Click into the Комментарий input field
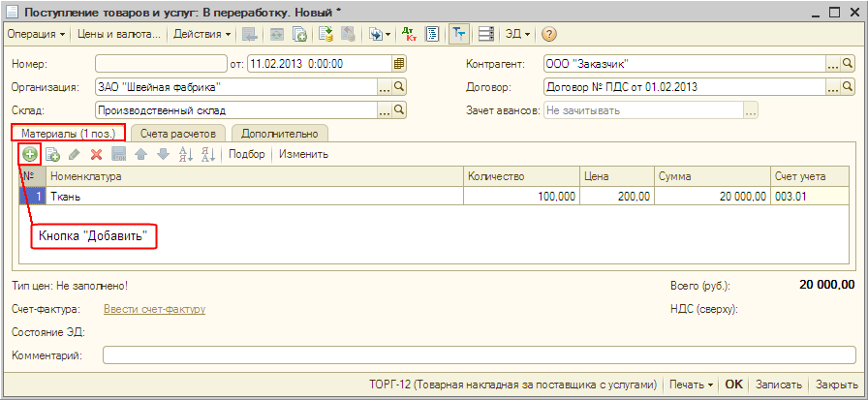The image size is (868, 400). (479, 355)
